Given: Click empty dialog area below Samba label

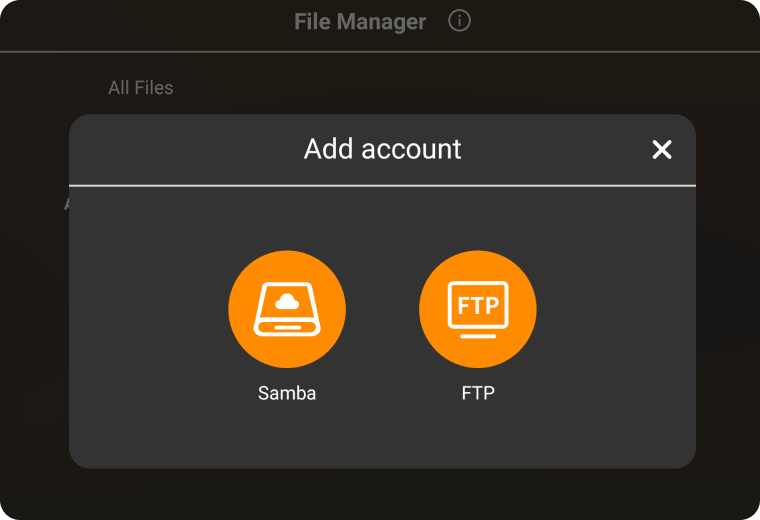Looking at the screenshot, I should pyautogui.click(x=287, y=435).
